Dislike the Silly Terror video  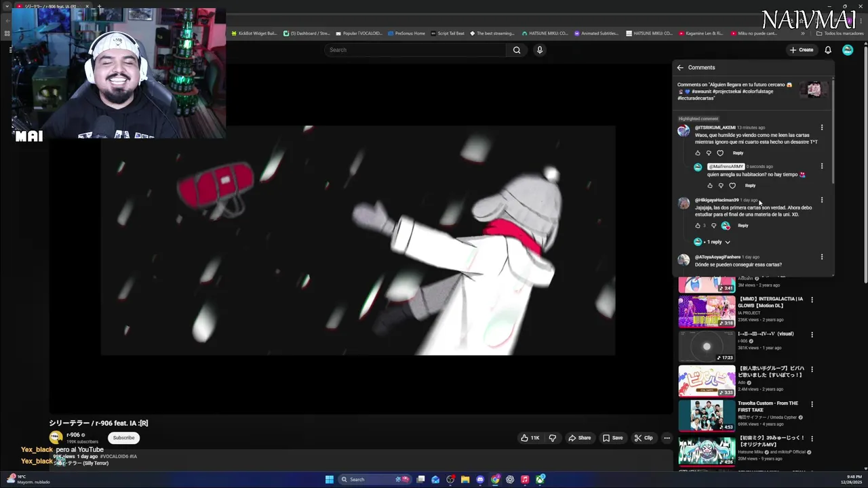coord(553,438)
